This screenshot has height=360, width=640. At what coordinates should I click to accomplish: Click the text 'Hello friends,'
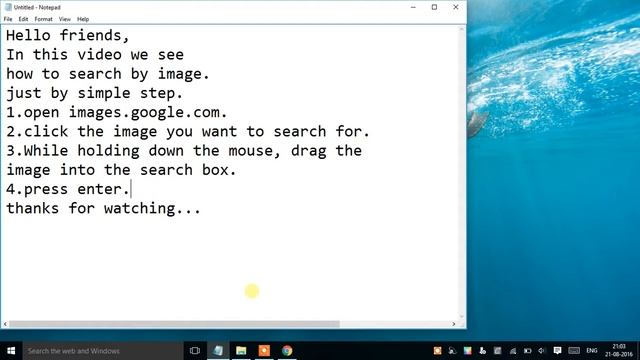(68, 36)
